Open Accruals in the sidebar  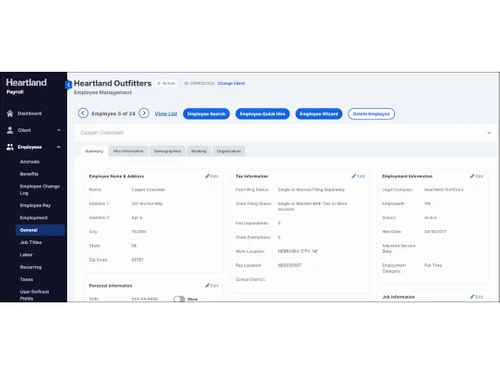point(30,162)
